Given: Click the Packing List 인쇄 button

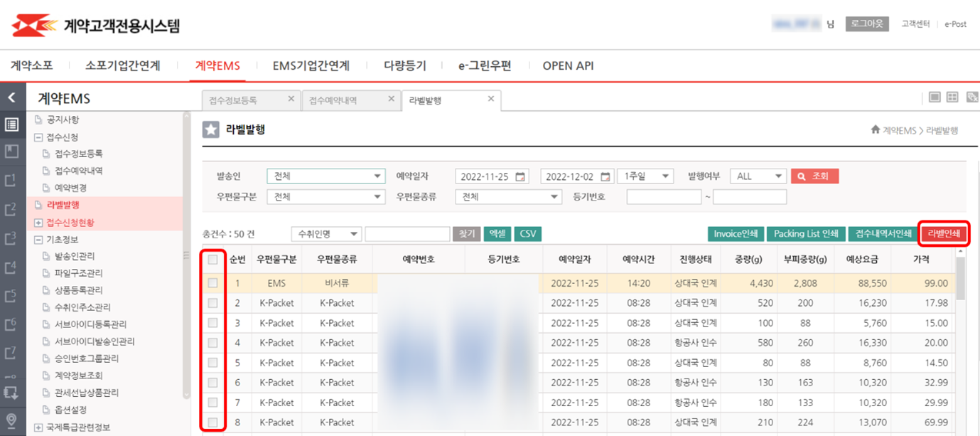Looking at the screenshot, I should [x=806, y=234].
